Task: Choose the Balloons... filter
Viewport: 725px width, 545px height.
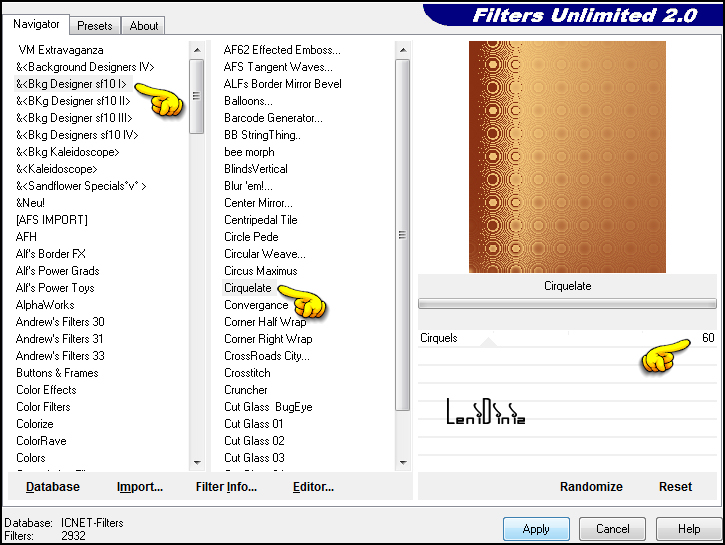Action: pyautogui.click(x=248, y=101)
